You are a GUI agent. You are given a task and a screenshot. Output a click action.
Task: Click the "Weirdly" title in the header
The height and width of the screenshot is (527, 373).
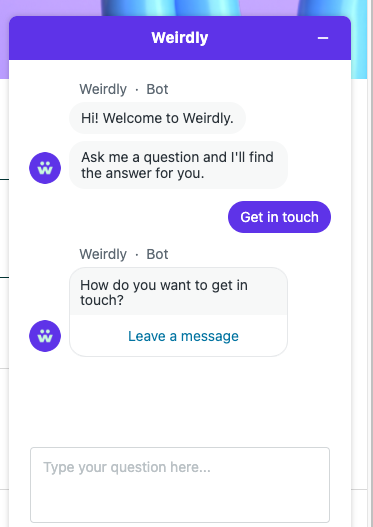click(180, 38)
